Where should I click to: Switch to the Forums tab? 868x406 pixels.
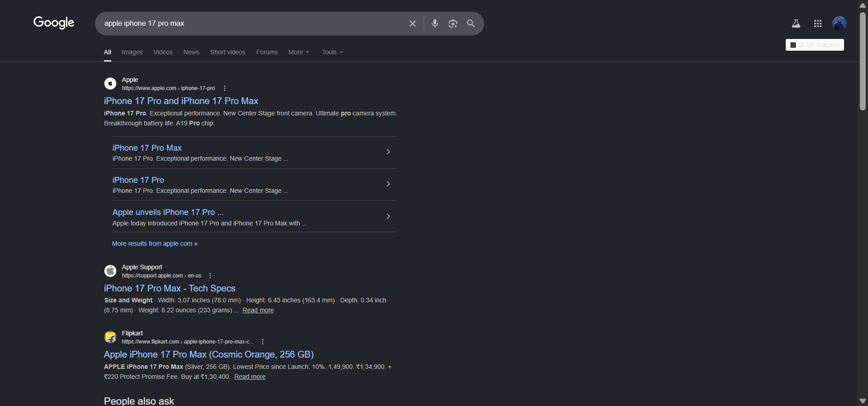click(x=267, y=52)
